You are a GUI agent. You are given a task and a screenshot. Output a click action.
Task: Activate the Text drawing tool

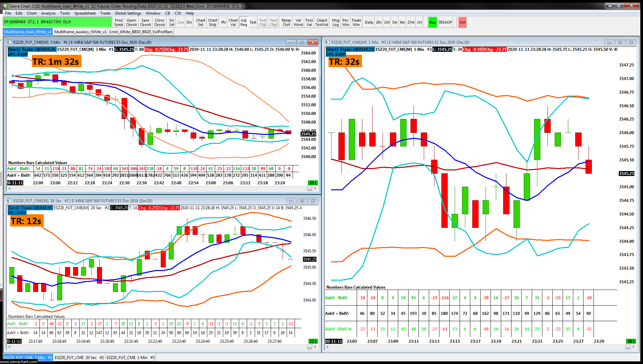pos(253,22)
